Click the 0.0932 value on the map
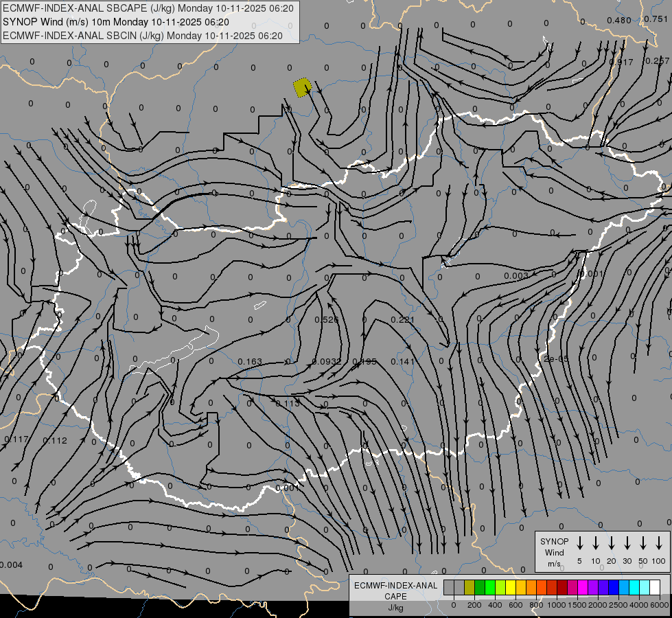 [x=327, y=362]
